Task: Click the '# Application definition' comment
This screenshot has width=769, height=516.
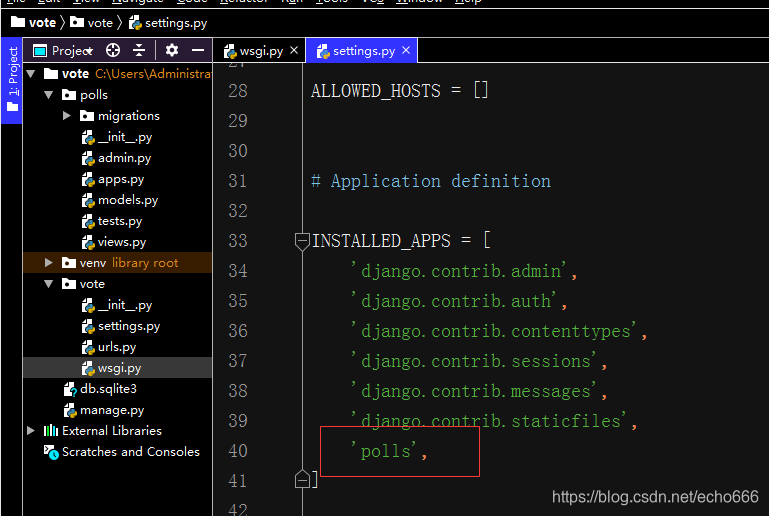Action: pos(431,181)
